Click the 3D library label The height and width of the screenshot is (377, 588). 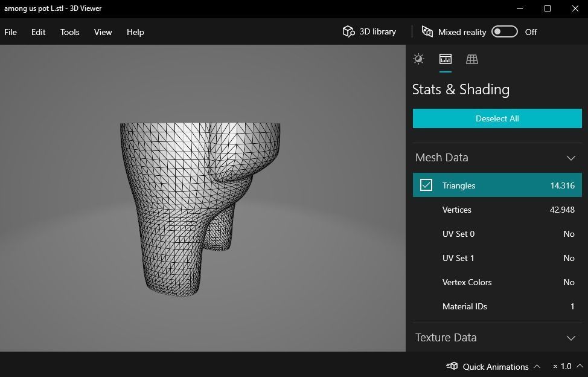(378, 31)
